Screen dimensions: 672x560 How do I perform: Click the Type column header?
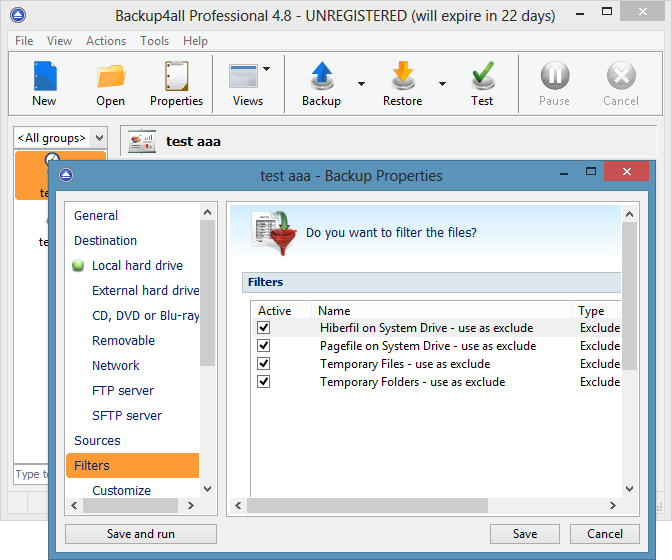[597, 311]
